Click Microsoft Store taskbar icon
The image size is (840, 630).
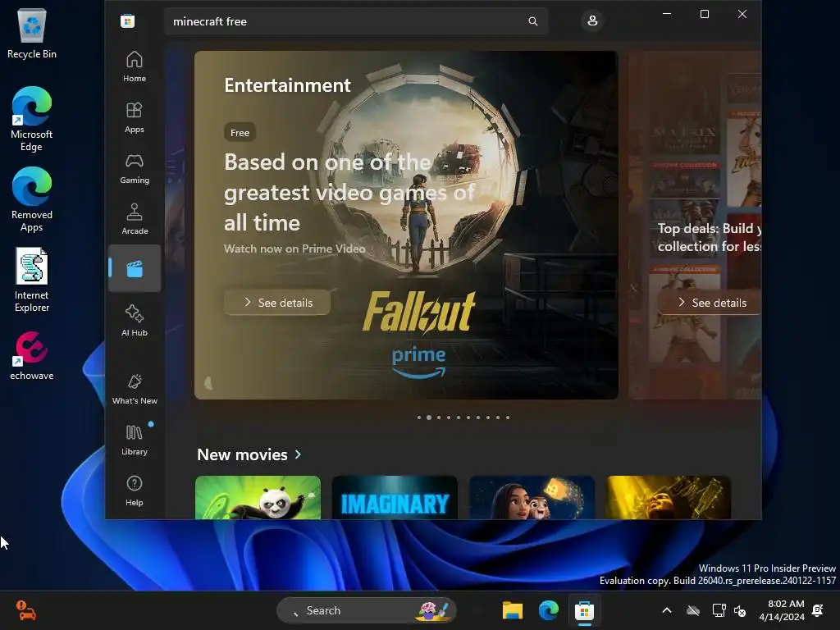[x=584, y=610]
